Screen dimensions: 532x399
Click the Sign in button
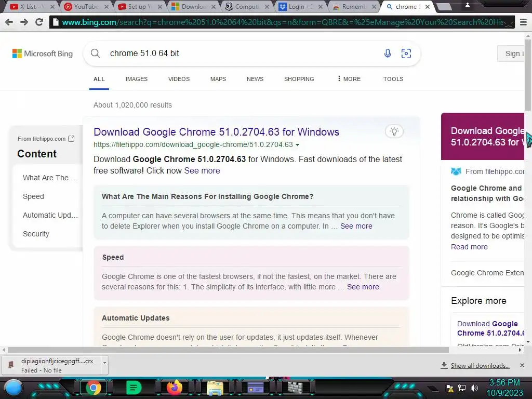click(511, 54)
